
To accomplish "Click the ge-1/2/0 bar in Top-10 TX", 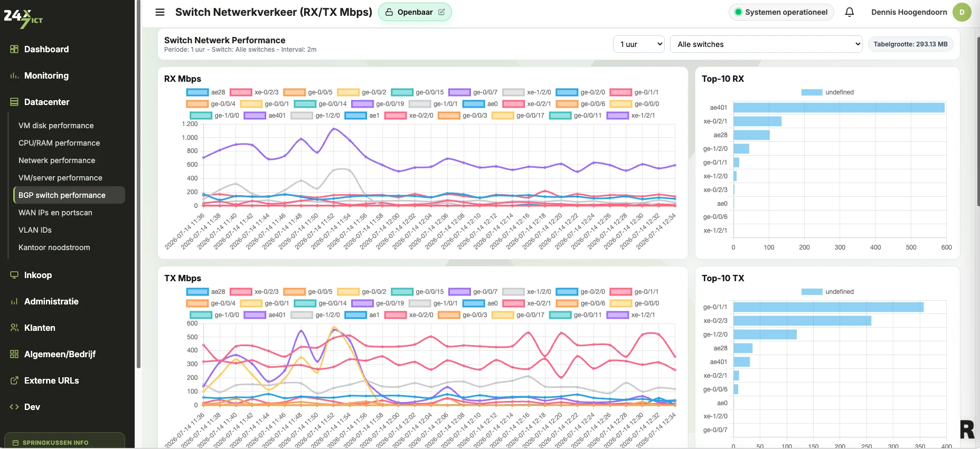I will coord(765,335).
